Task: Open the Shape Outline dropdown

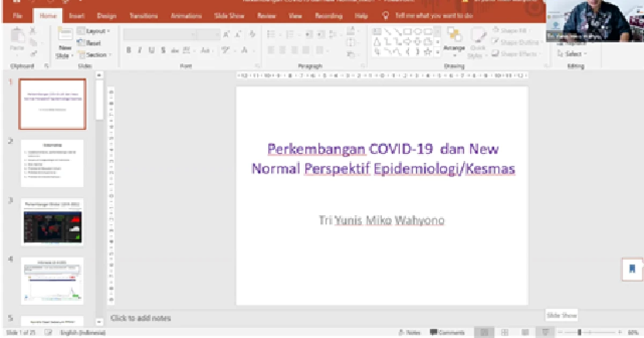Action: pyautogui.click(x=516, y=42)
